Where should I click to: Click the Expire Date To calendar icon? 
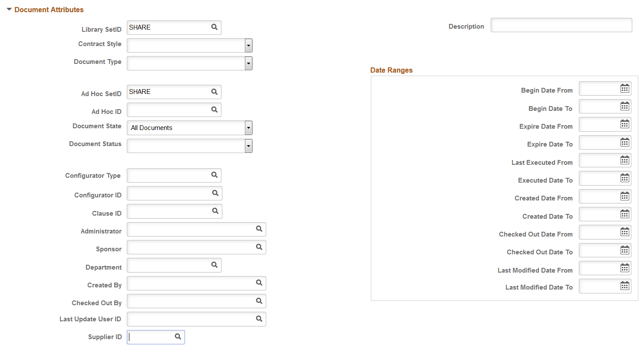click(x=624, y=142)
